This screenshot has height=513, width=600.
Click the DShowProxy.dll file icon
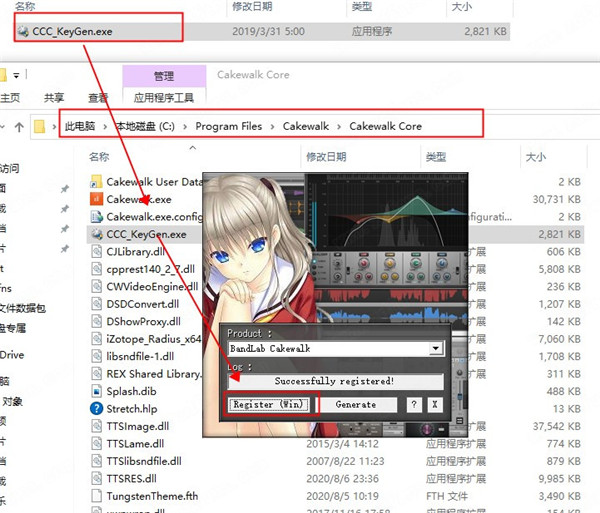click(96, 322)
